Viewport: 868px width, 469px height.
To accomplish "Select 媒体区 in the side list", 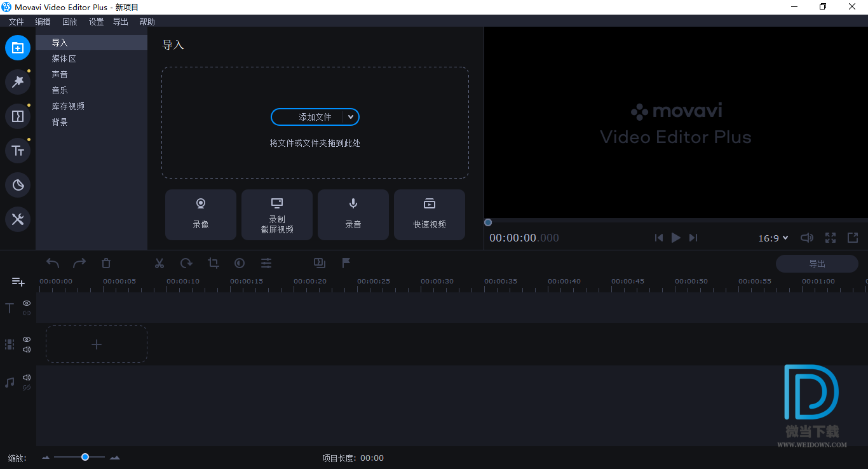I will (92, 58).
